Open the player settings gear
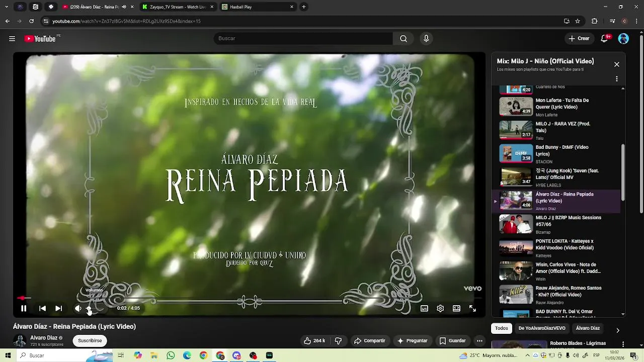 click(440, 308)
